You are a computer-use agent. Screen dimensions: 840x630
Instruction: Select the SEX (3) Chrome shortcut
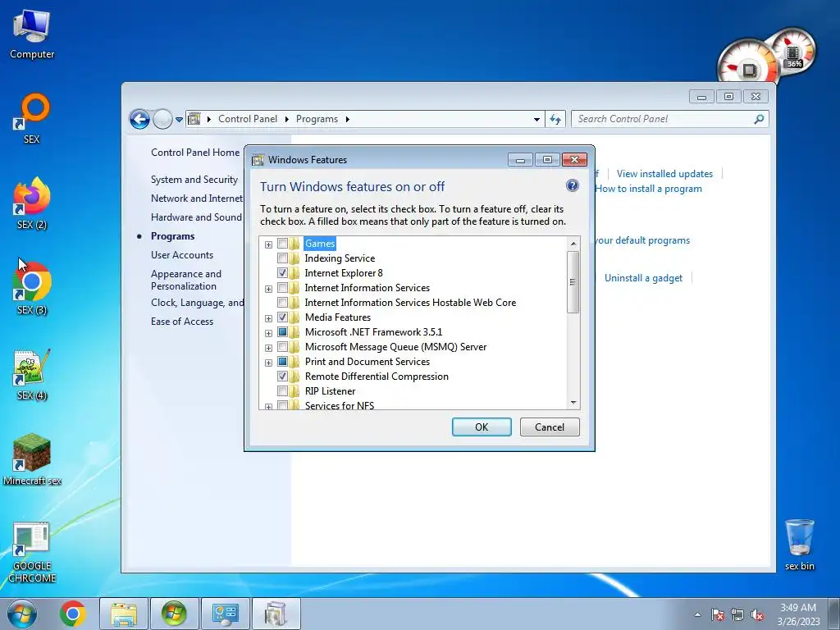click(x=32, y=288)
